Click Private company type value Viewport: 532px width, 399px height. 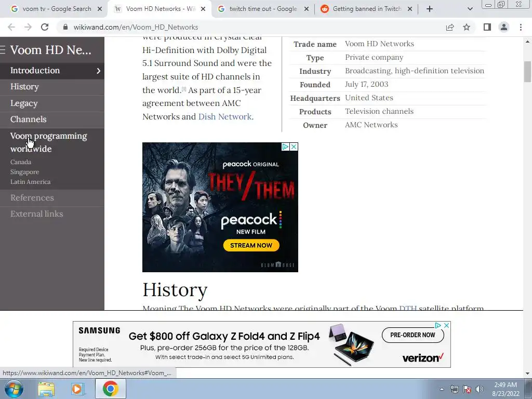pos(374,57)
